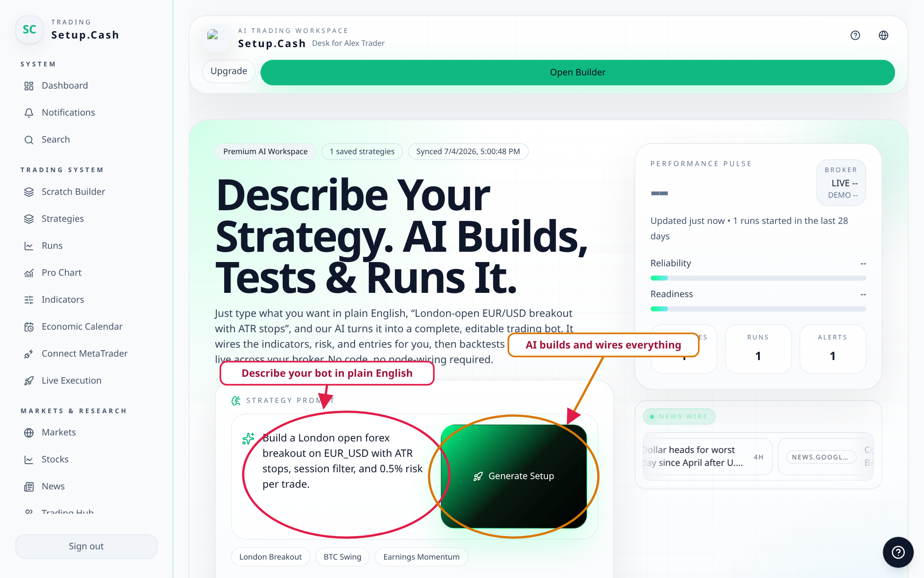Image resolution: width=924 pixels, height=578 pixels.
Task: Navigate to Economic Calendar
Action: coord(86,327)
